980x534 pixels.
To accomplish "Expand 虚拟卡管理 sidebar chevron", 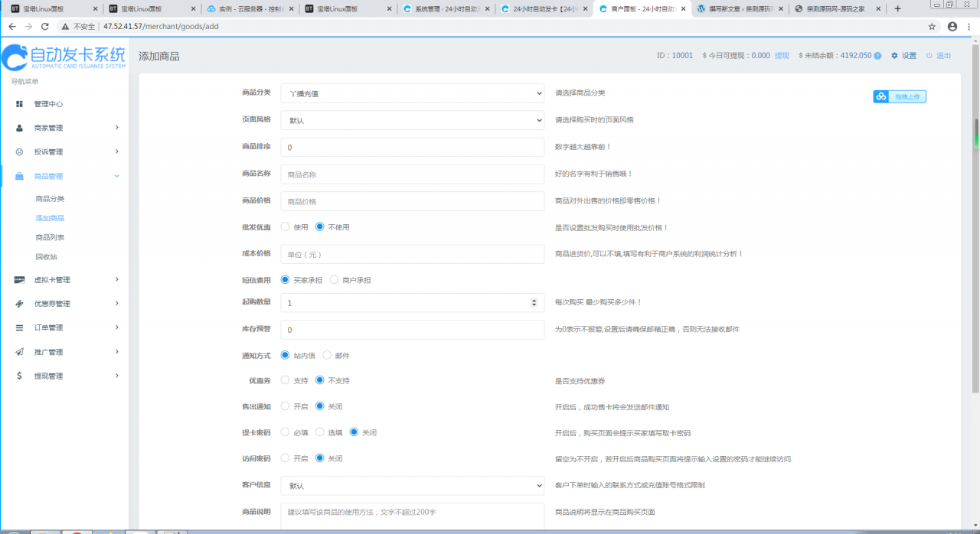I will [117, 279].
